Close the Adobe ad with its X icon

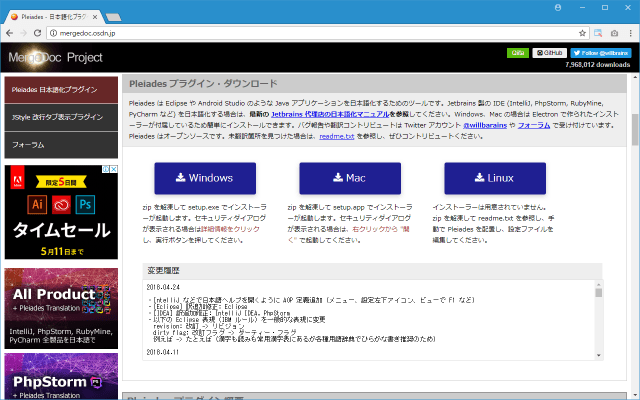(x=114, y=169)
